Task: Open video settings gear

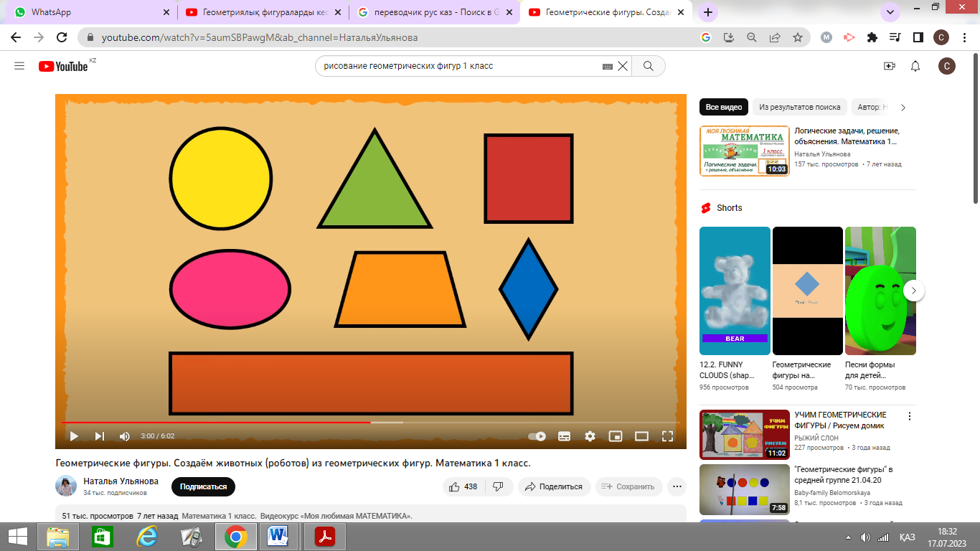Action: point(590,436)
